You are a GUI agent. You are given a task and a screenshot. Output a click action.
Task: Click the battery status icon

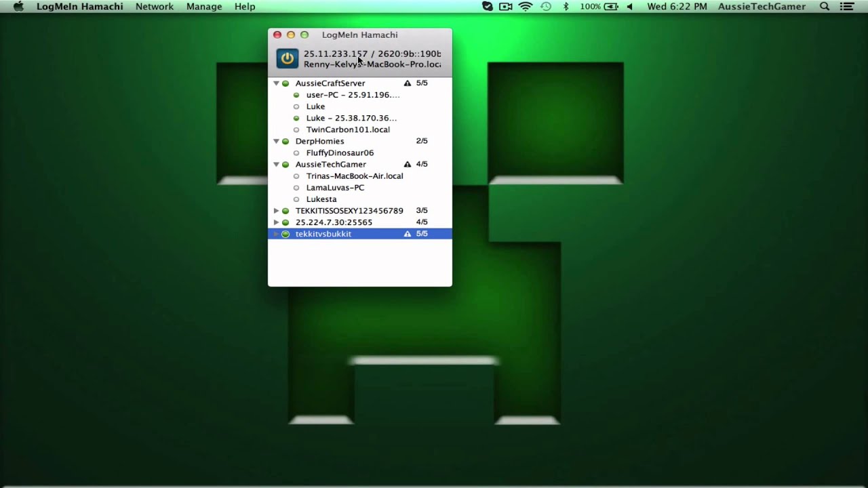[x=611, y=6]
